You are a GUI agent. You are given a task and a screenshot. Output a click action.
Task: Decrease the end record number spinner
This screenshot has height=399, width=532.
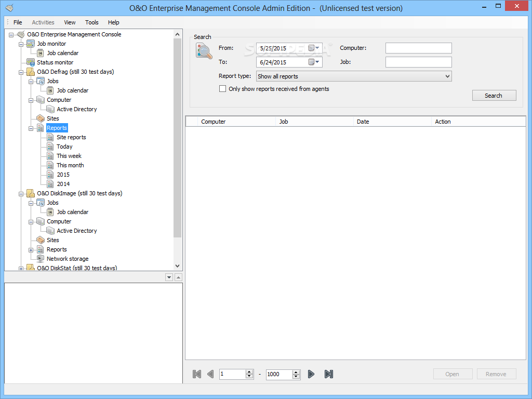click(296, 376)
